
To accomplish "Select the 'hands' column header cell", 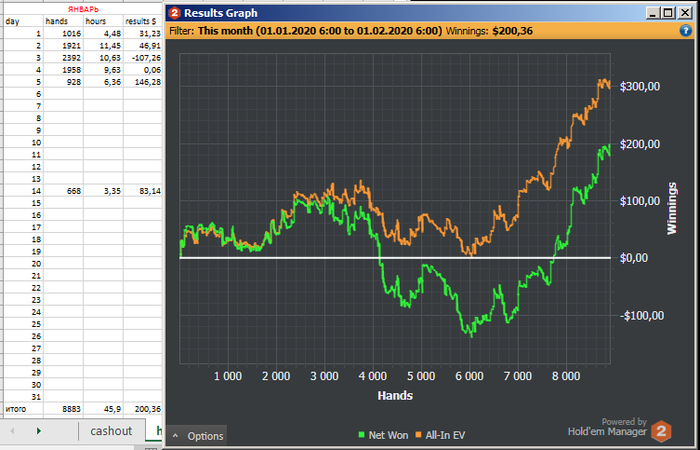I will point(63,21).
